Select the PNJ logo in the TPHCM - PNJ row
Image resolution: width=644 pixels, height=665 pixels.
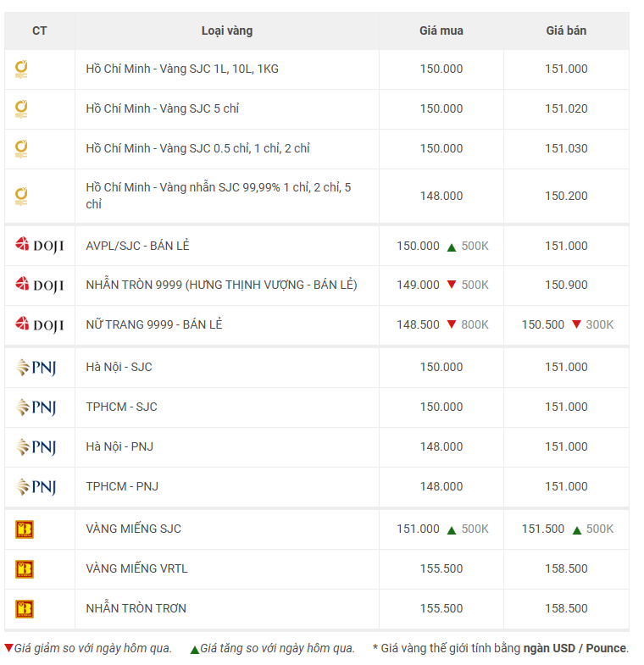tap(36, 487)
